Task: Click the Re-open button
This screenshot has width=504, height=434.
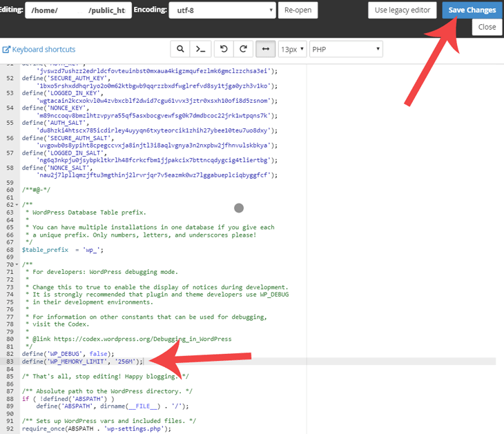Action: pyautogui.click(x=298, y=10)
